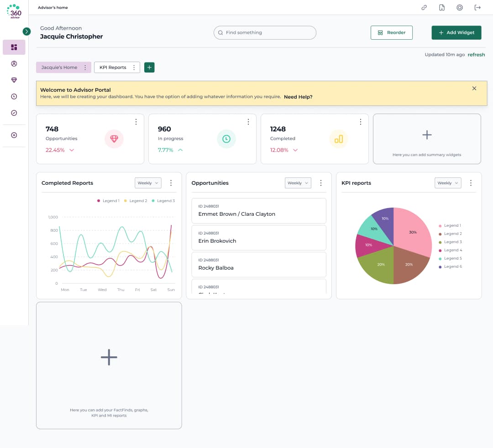Click the 12.08% down chevron
The height and width of the screenshot is (448, 493).
295,150
